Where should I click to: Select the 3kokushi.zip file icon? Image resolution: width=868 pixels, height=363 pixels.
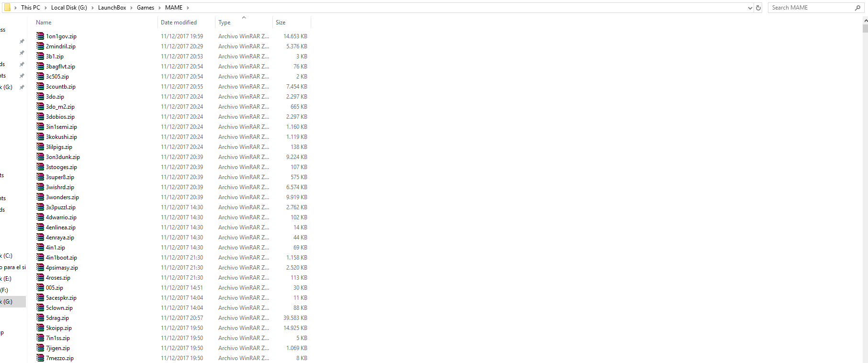click(40, 136)
